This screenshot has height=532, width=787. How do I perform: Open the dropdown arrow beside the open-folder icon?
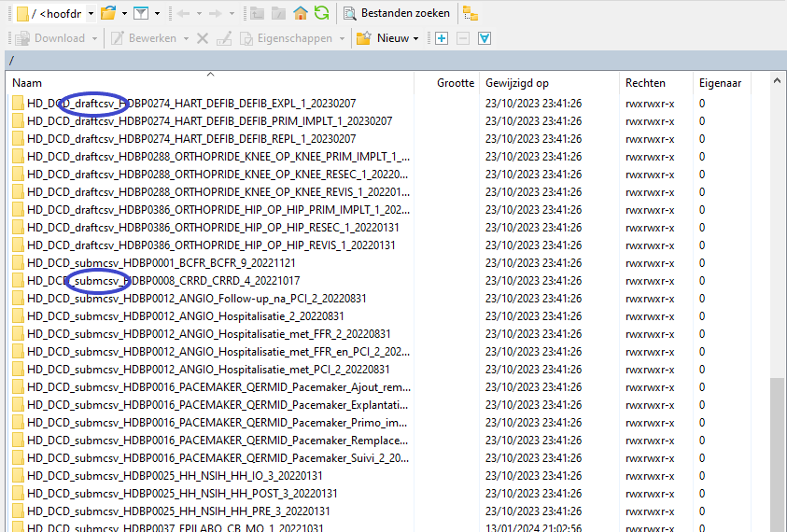[x=124, y=13]
